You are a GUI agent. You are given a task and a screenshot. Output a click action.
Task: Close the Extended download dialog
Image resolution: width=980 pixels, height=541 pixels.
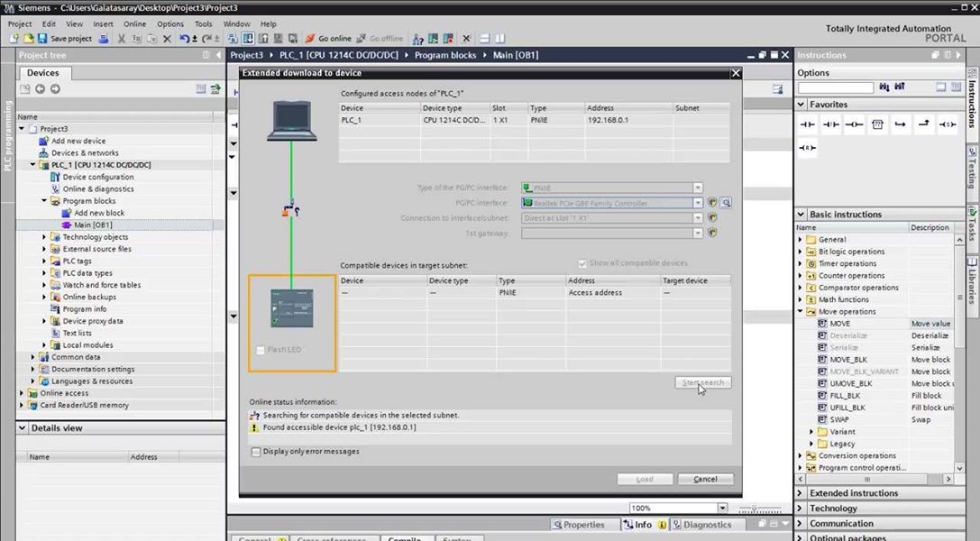[736, 73]
